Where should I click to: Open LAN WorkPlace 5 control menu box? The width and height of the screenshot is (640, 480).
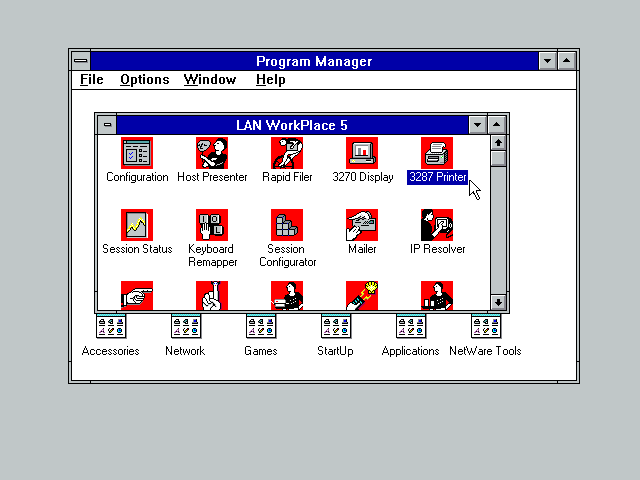tap(107, 125)
